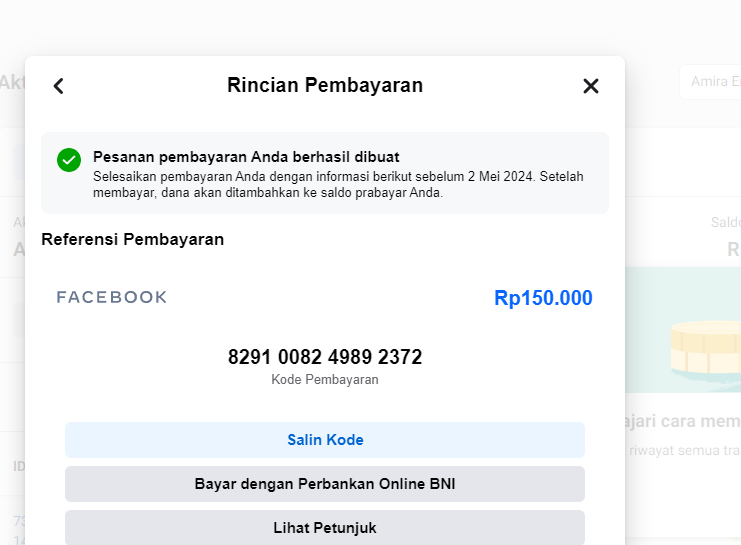This screenshot has width=741, height=545.
Task: Click the green success checkmark icon
Action: pos(69,160)
